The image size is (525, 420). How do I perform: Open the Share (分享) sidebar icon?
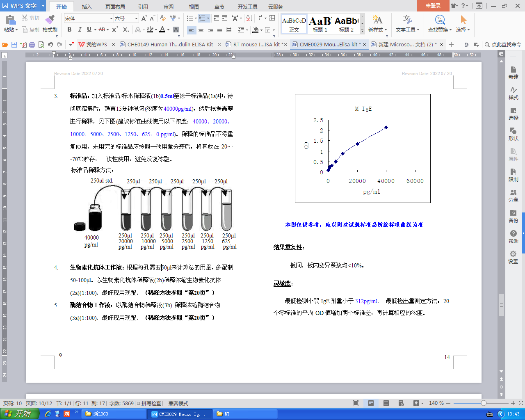point(513,196)
